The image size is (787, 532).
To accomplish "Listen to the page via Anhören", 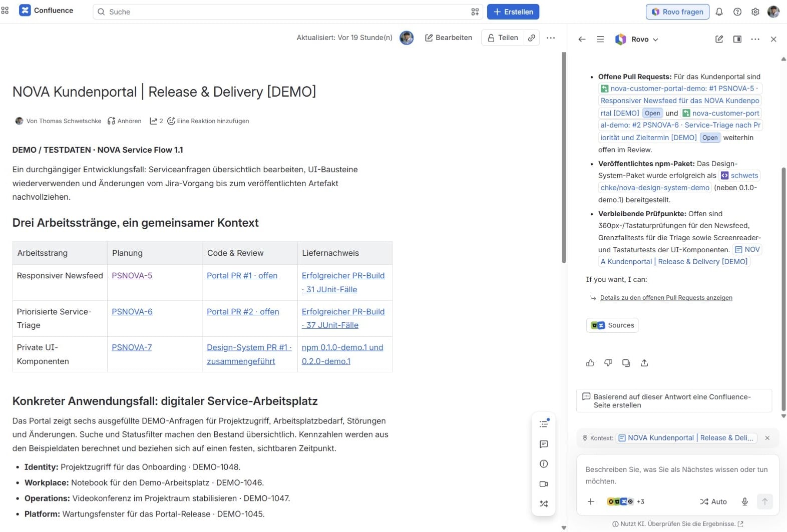I will pos(124,121).
